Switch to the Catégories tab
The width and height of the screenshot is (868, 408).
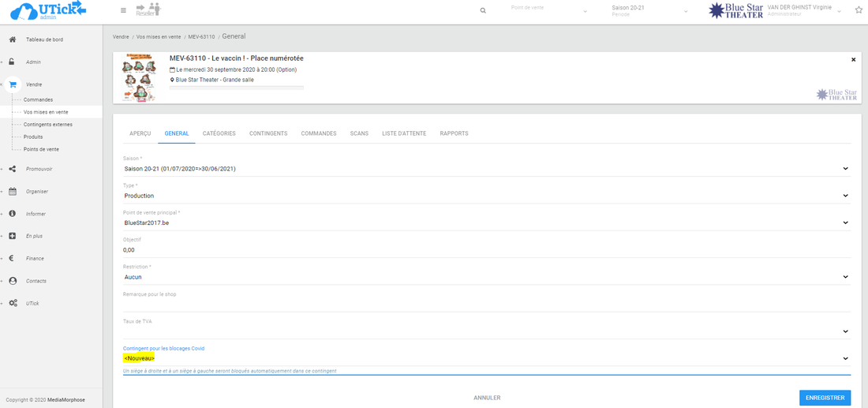219,133
